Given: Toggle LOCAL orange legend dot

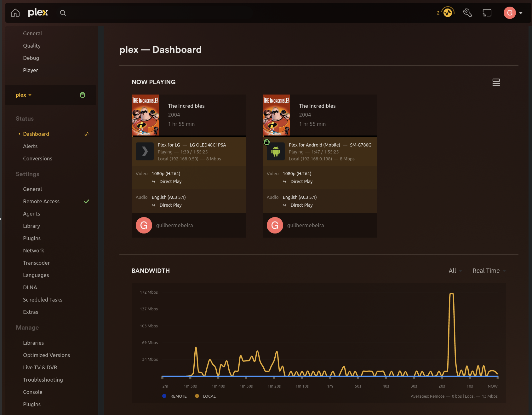Looking at the screenshot, I should [197, 396].
